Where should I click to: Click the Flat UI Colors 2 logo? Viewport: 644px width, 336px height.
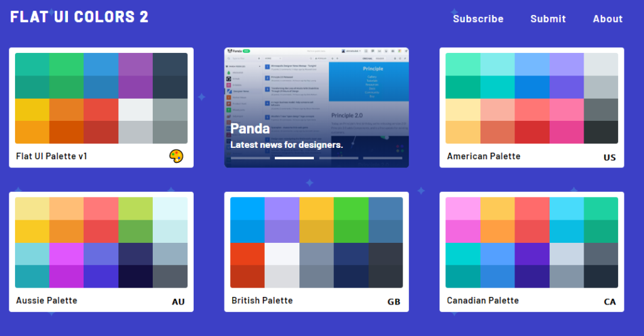click(79, 17)
